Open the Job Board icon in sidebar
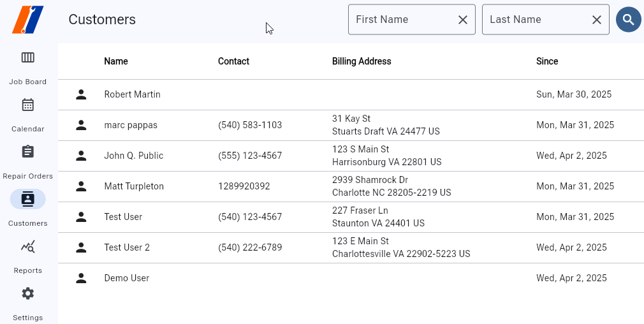 click(27, 58)
